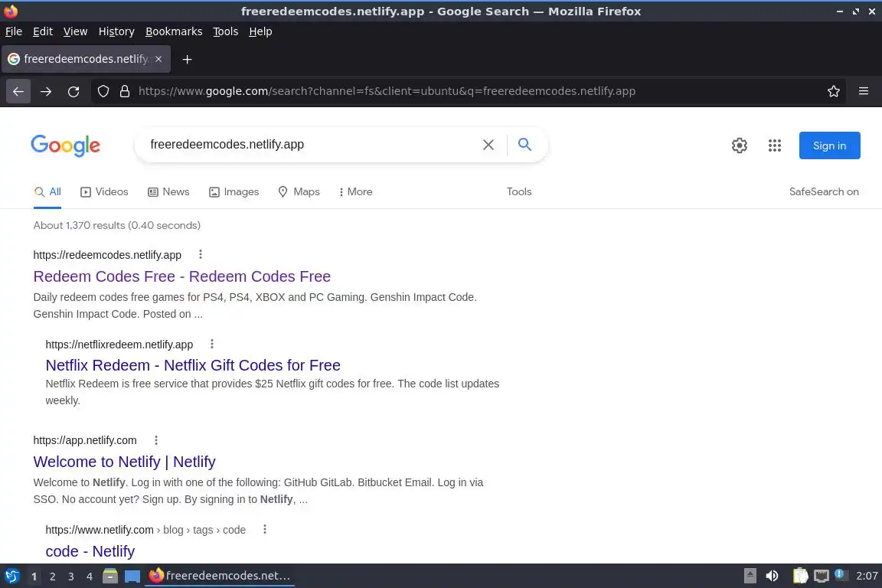Click the taskbar clock showing 2:07

(x=867, y=577)
